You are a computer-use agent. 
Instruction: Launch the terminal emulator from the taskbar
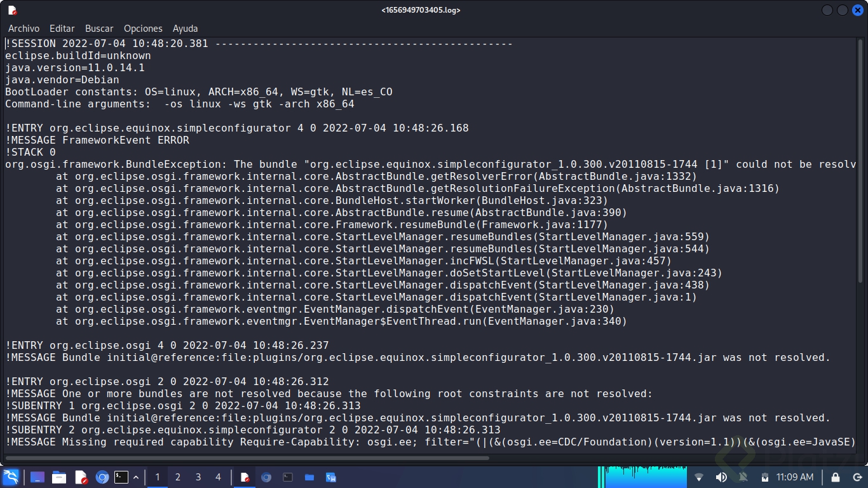(x=121, y=477)
